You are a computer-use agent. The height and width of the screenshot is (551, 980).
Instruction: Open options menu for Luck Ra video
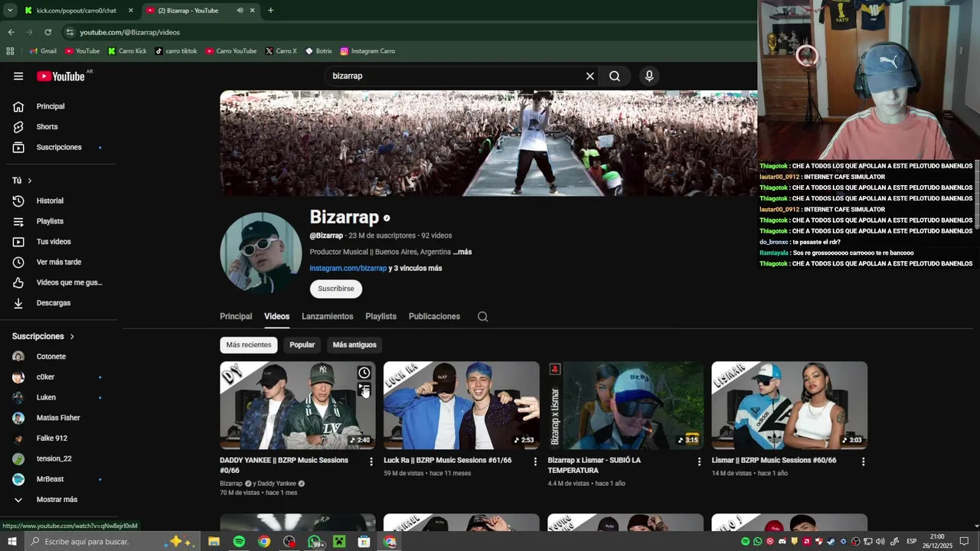[535, 461]
